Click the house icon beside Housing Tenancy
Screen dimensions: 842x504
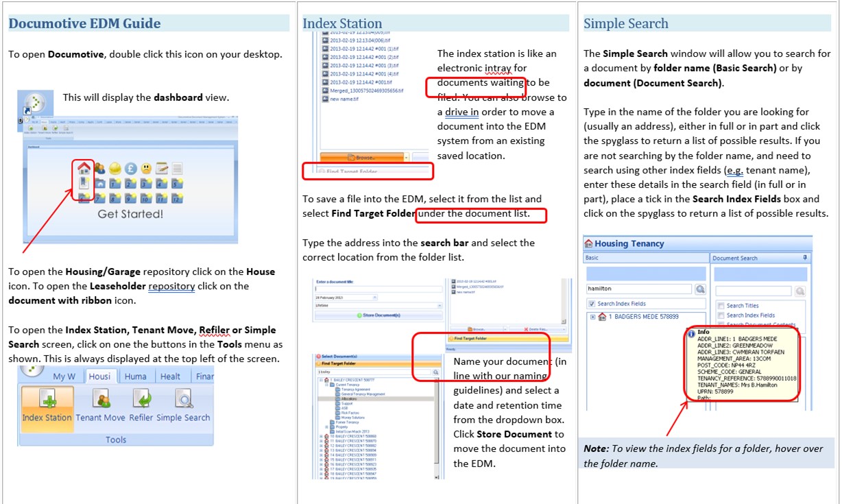pos(588,243)
